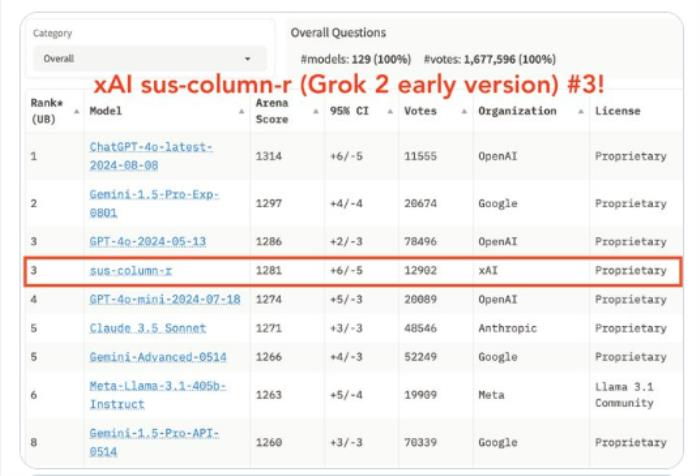Click the Overall Questions heading
The image size is (700, 476).
(338, 33)
